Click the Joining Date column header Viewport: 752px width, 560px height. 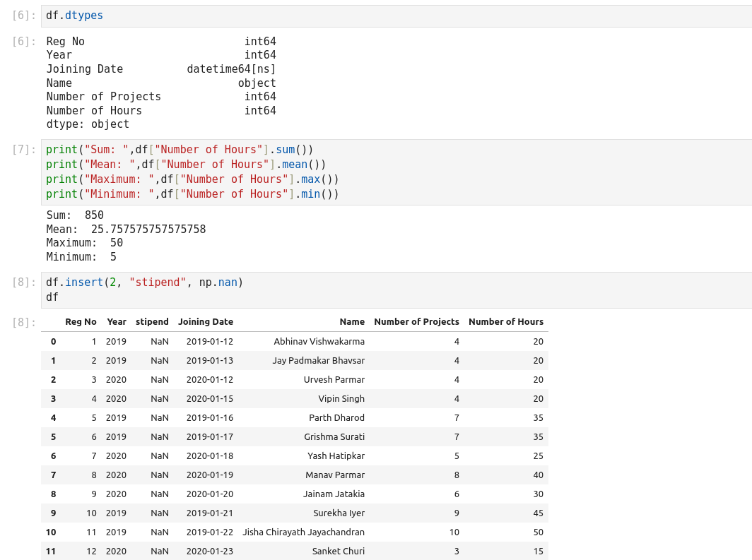(x=205, y=322)
